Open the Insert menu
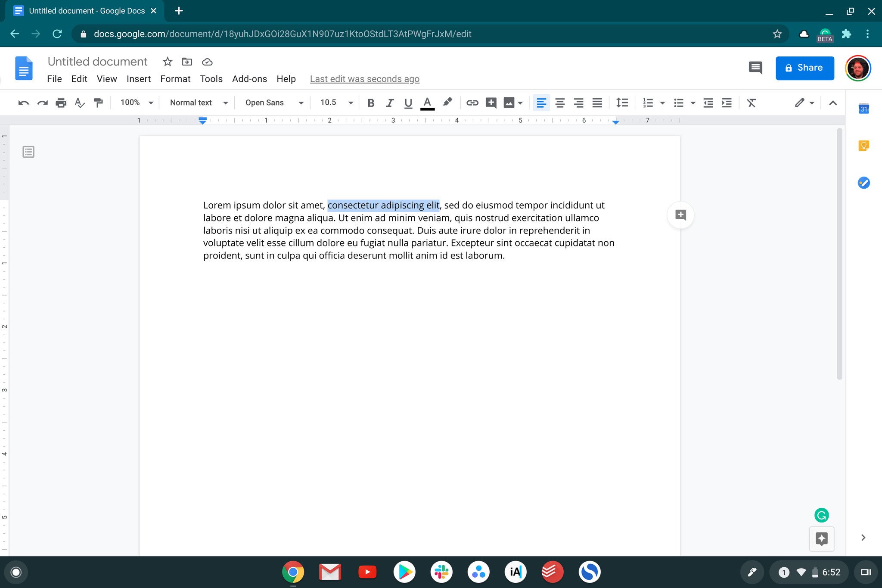 (139, 79)
